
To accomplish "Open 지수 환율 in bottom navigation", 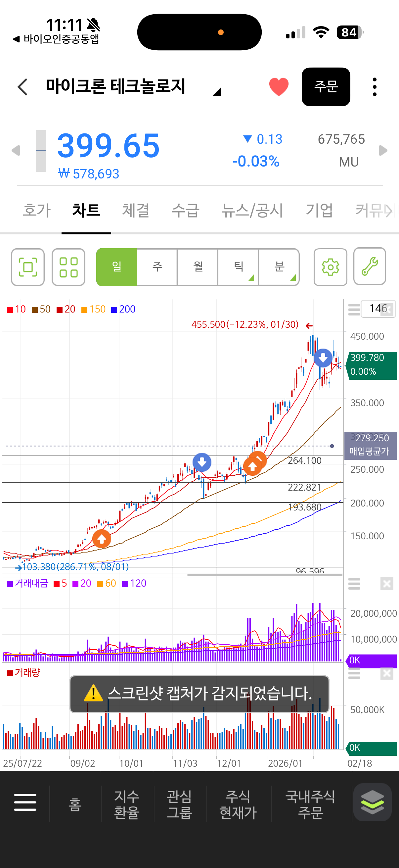I will (x=127, y=804).
